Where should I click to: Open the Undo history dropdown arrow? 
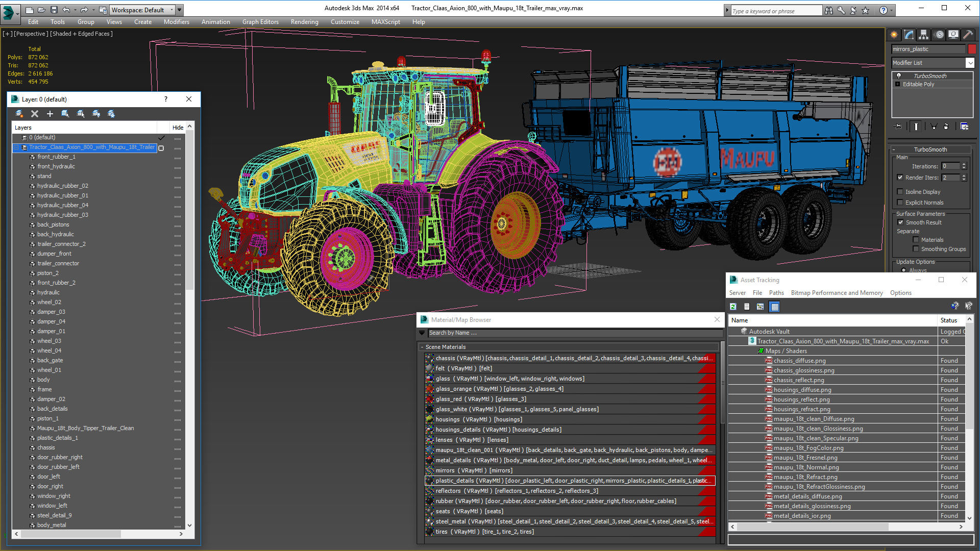(x=75, y=10)
